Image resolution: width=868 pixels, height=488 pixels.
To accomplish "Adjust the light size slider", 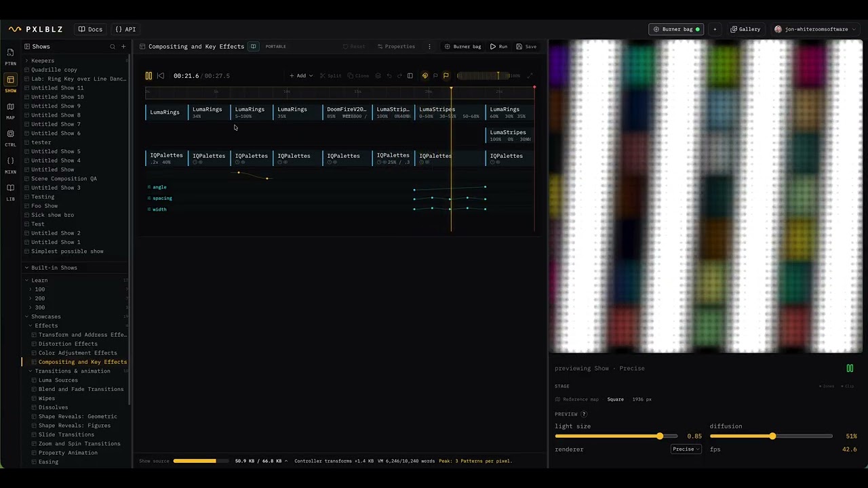I will [616, 436].
